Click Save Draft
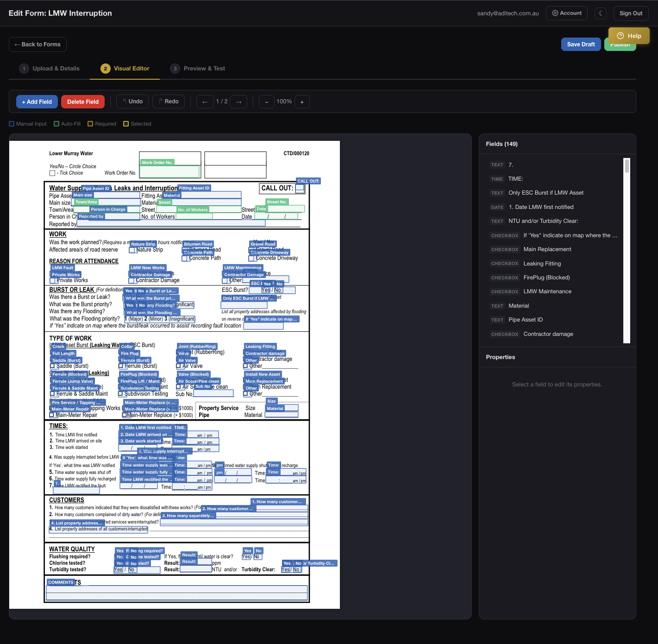 click(x=581, y=44)
